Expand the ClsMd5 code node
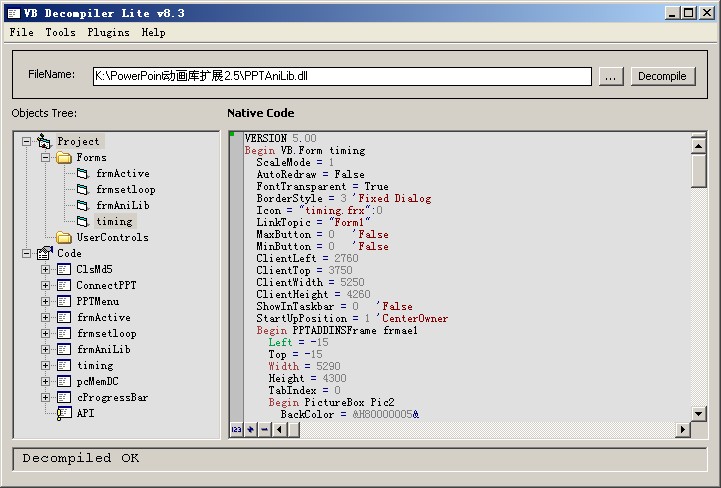Image resolution: width=721 pixels, height=488 pixels. click(45, 270)
